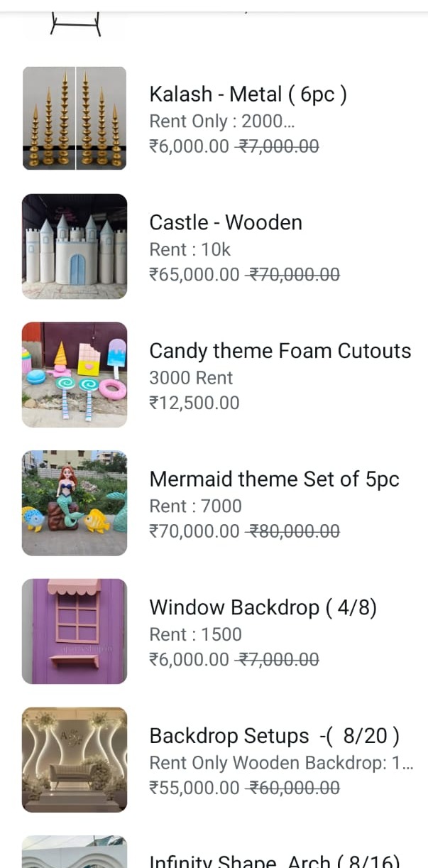
Task: Tap the Castle Wooden product image
Action: (x=75, y=246)
